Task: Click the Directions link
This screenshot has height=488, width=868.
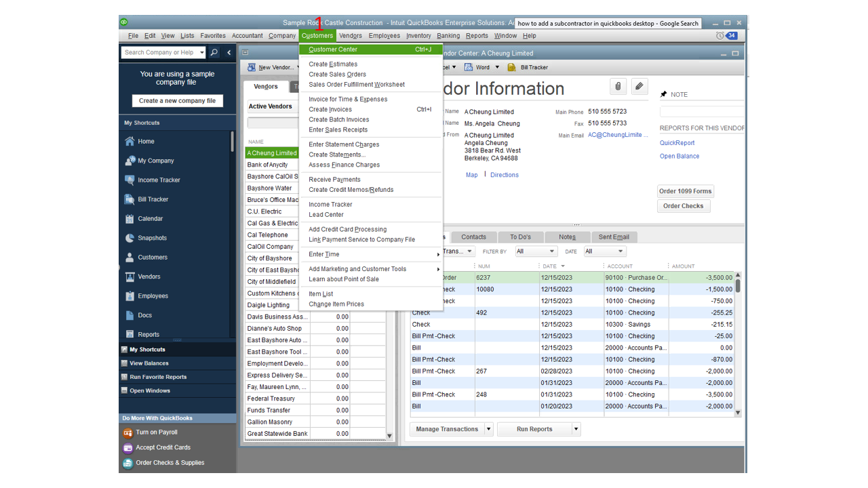Action: point(505,175)
